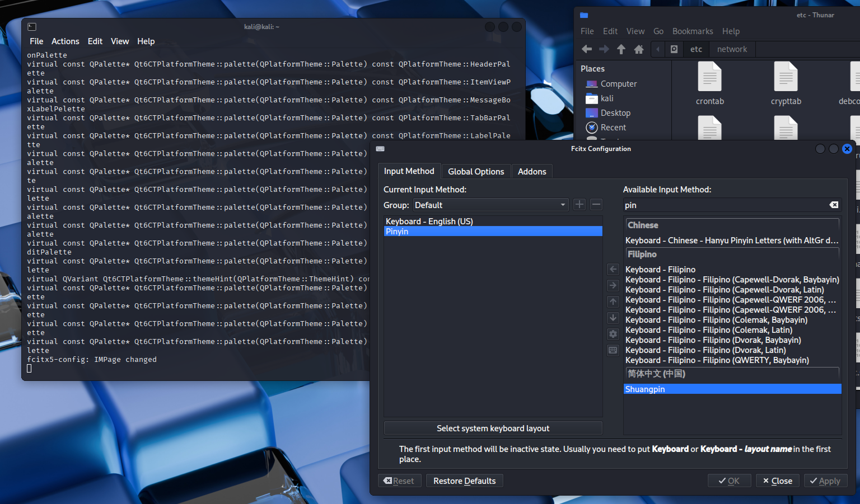Click the Reset button
The height and width of the screenshot is (504, 860).
pos(399,481)
